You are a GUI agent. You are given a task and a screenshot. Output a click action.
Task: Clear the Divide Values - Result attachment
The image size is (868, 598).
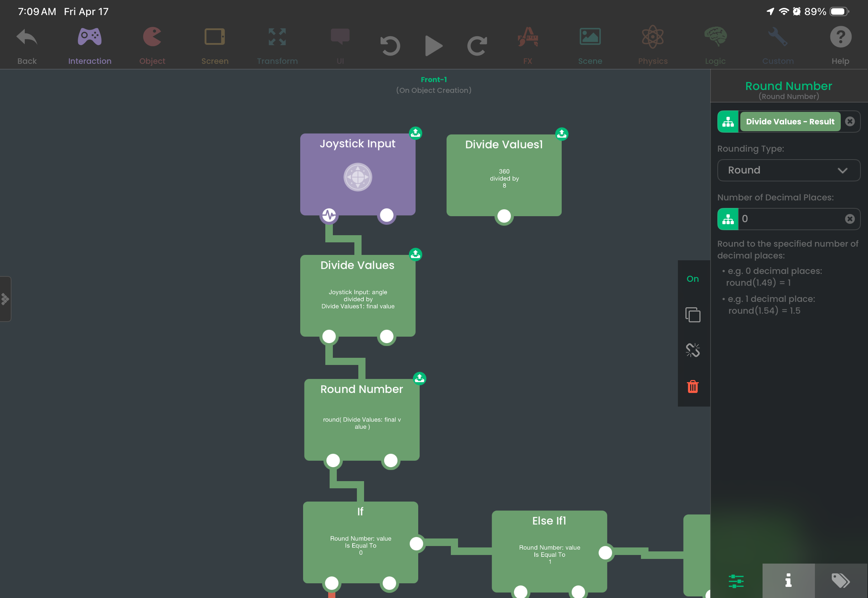(850, 122)
